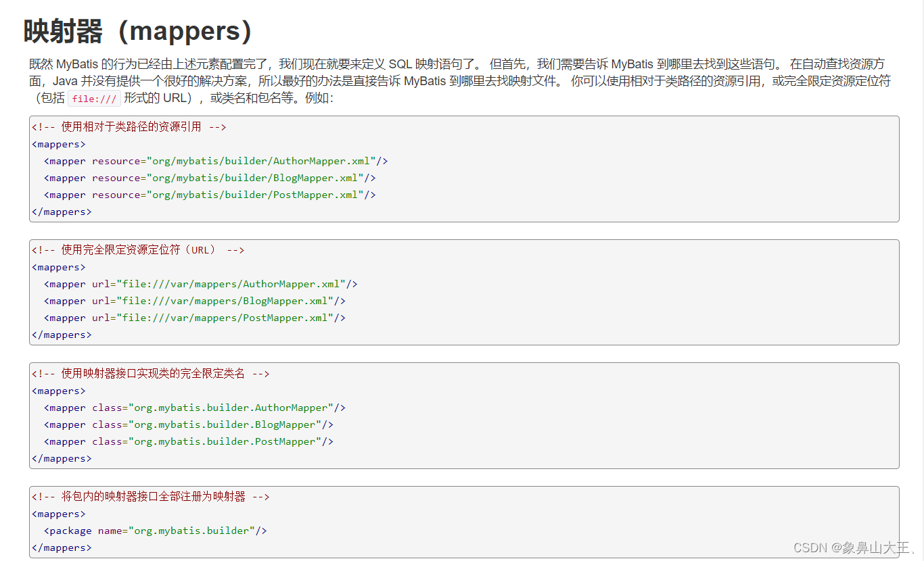Click the class line org.mybatis.builder.BlogMapper
This screenshot has width=924, height=561.
tap(189, 424)
